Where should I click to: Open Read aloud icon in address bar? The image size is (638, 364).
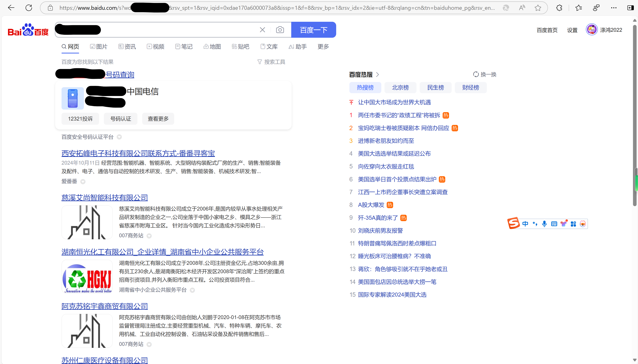tap(522, 8)
